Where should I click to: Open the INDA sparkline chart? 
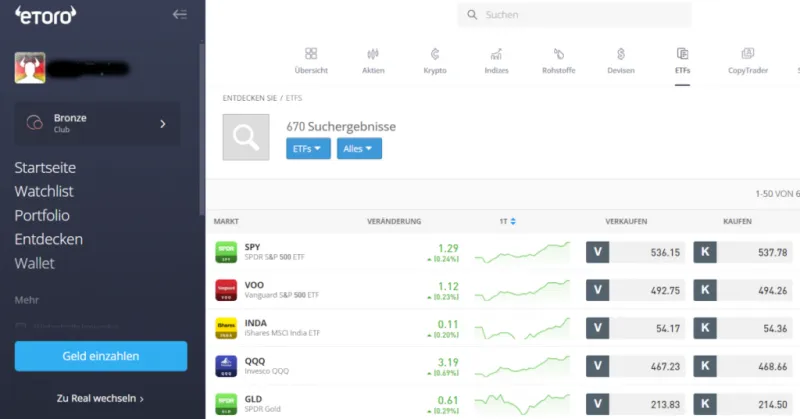[x=522, y=329]
